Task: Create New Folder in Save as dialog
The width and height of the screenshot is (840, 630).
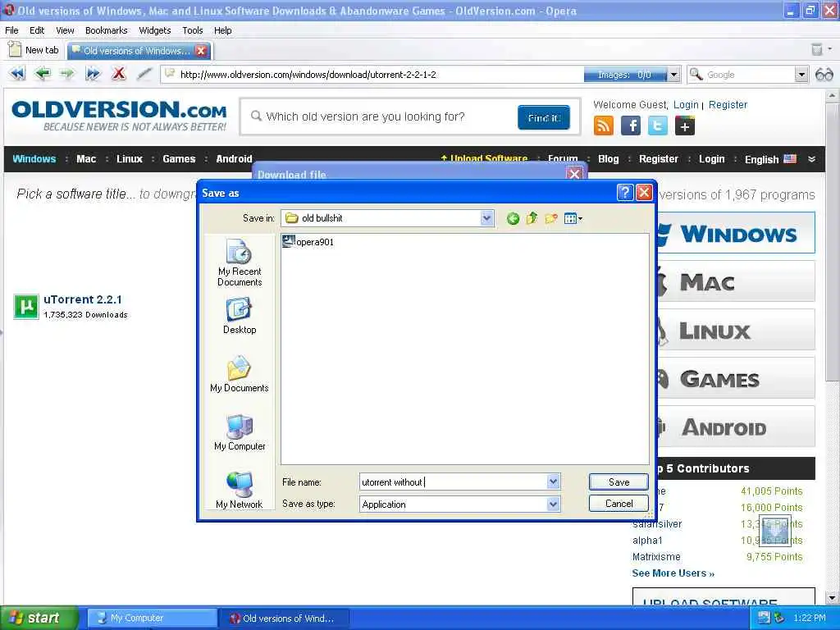Action: pos(550,218)
